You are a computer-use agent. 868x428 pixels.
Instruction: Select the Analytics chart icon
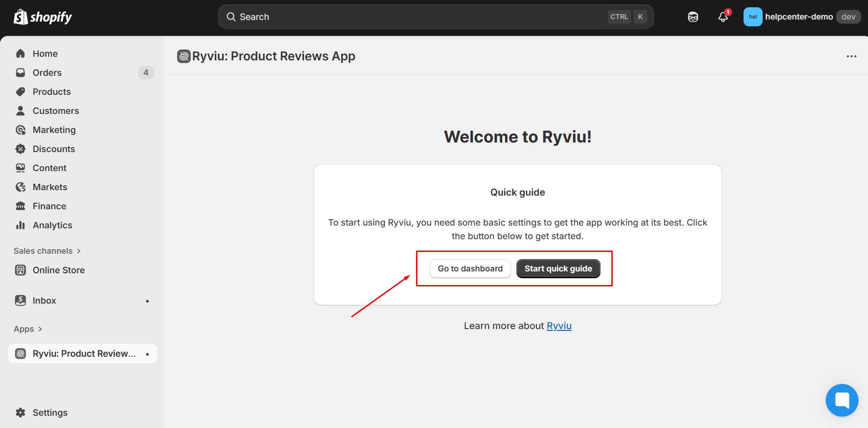[x=20, y=225]
